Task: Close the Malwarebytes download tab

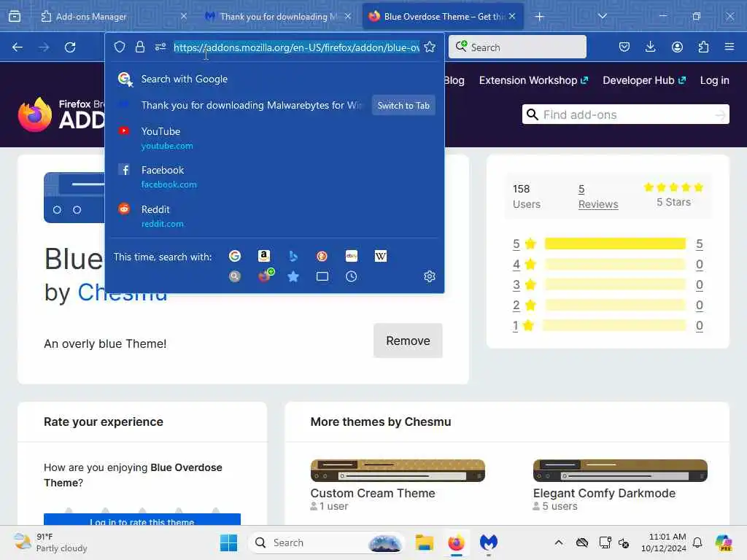Action: click(348, 16)
